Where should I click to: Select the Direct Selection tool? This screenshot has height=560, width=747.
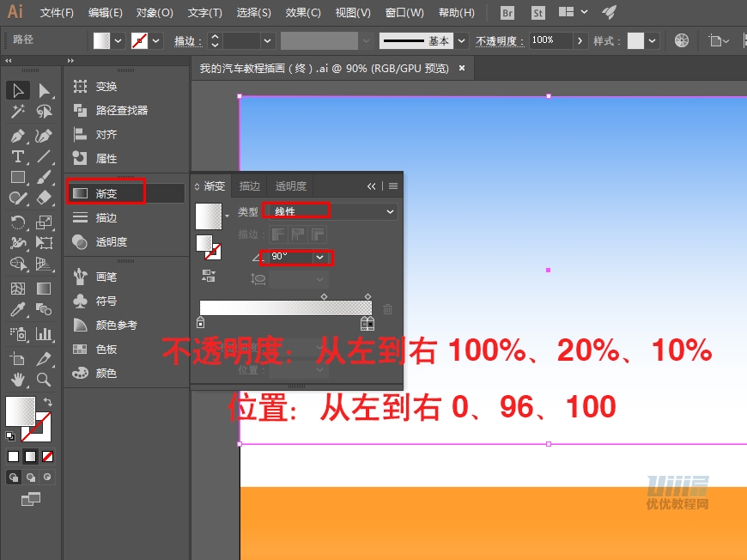pos(44,90)
